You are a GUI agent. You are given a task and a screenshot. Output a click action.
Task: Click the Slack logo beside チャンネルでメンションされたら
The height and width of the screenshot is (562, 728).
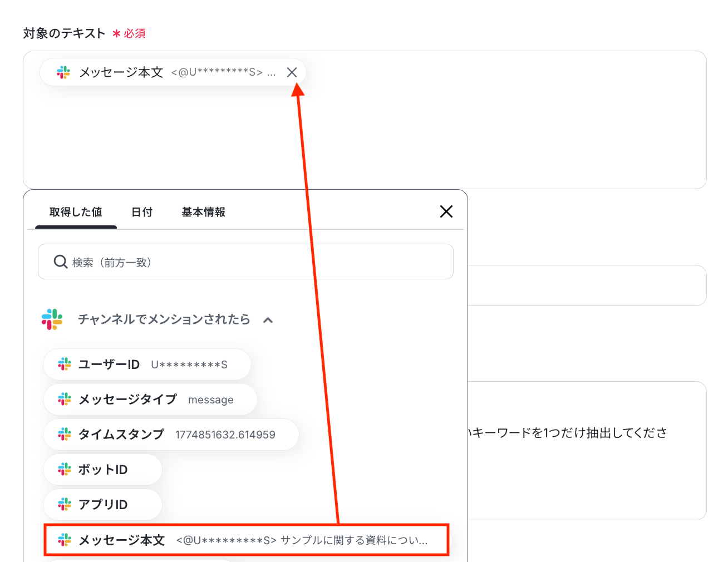(52, 319)
